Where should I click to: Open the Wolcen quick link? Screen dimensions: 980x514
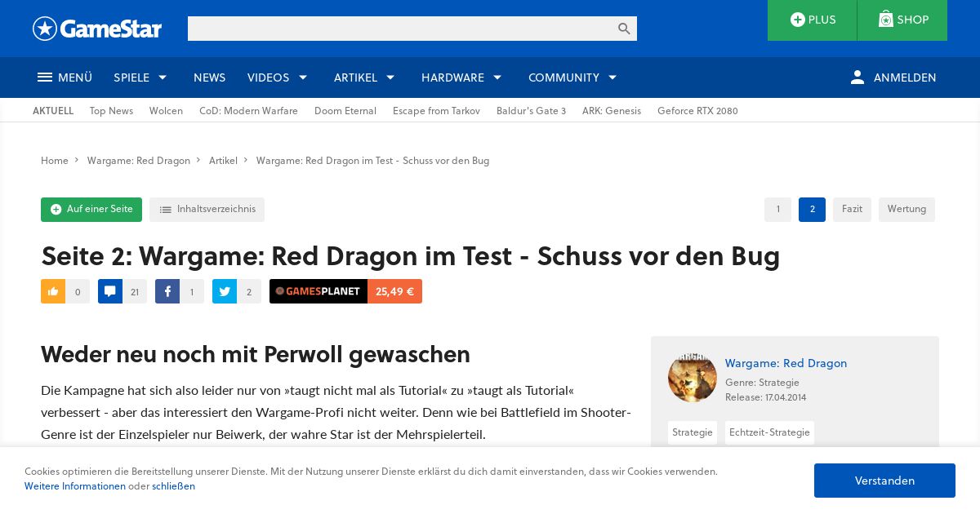pos(166,111)
